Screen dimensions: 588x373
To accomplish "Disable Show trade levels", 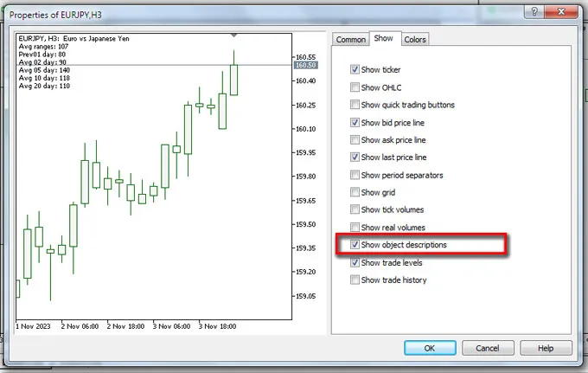I will point(355,262).
